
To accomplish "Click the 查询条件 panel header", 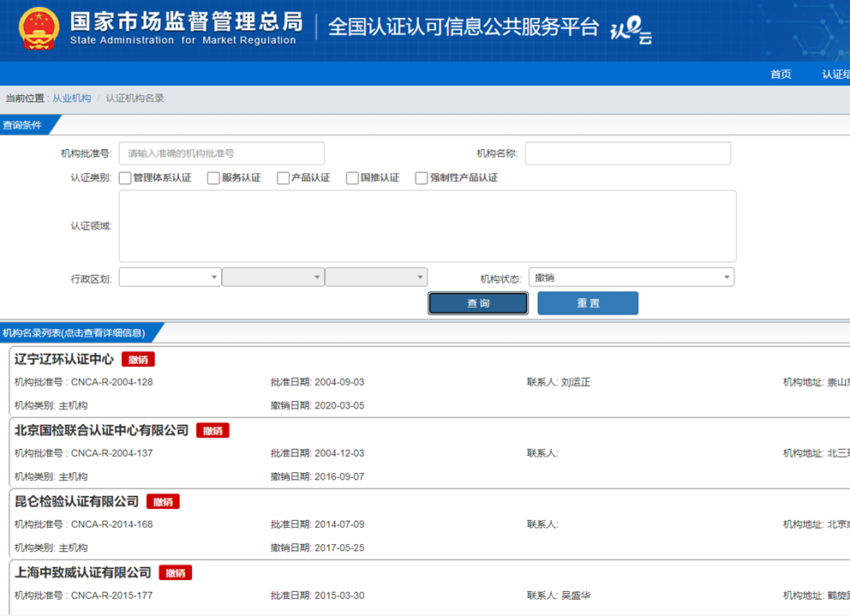I will (x=26, y=124).
